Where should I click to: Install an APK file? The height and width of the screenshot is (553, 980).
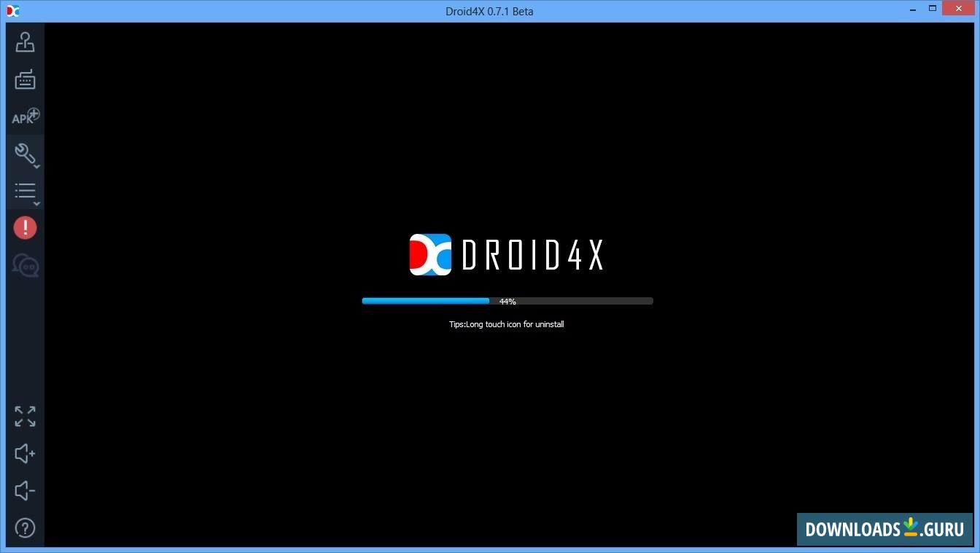click(25, 117)
